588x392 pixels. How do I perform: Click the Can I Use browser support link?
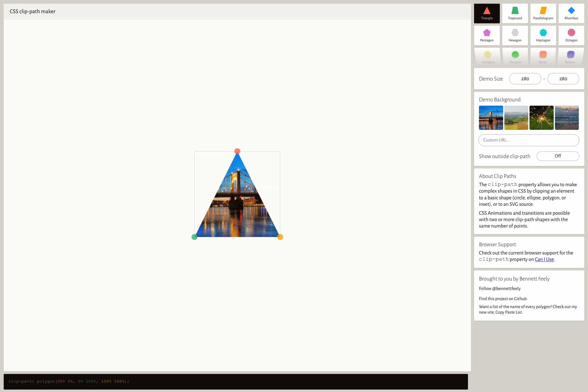click(544, 259)
